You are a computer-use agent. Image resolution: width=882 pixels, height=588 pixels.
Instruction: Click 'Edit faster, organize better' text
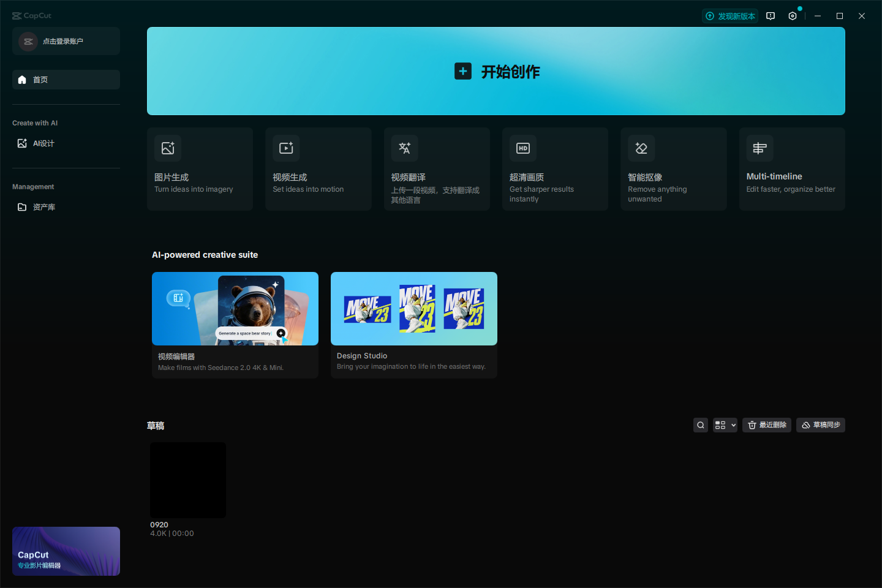[791, 189]
